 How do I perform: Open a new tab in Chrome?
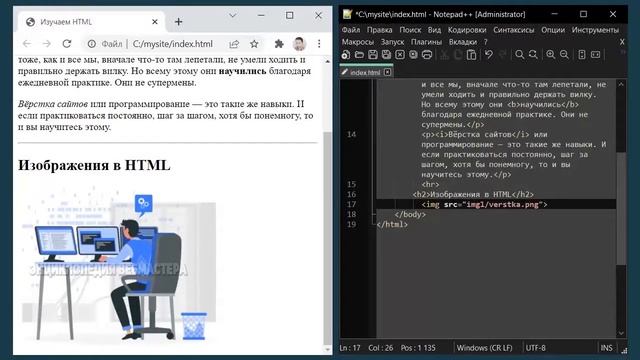178,22
